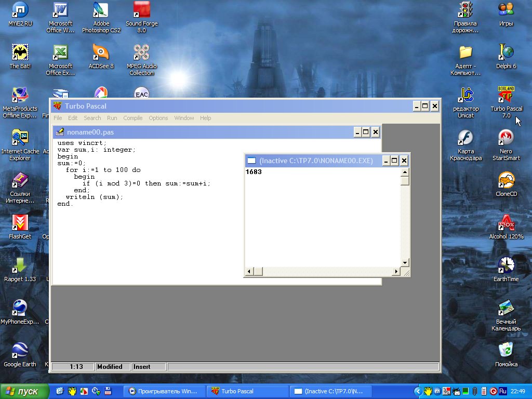Viewport: 532px width, 399px height.
Task: Click the Start button labeled пуск
Action: pos(24,391)
